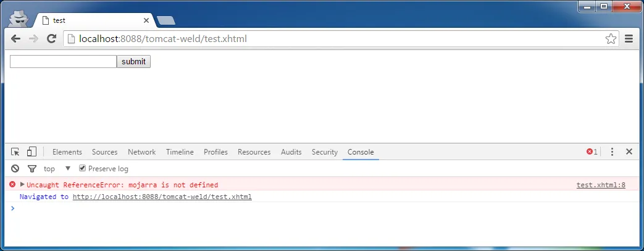Image resolution: width=644 pixels, height=251 pixels.
Task: Reload the page
Action: pos(51,39)
